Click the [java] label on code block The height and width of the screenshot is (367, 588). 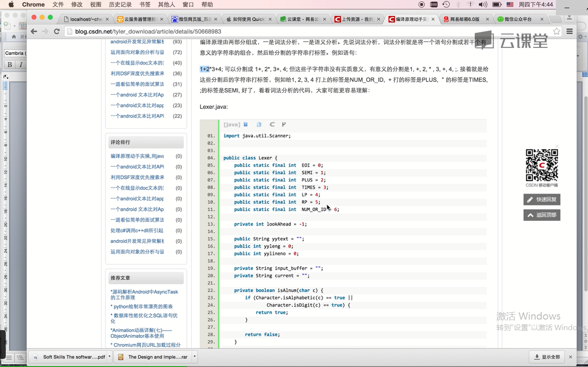232,125
